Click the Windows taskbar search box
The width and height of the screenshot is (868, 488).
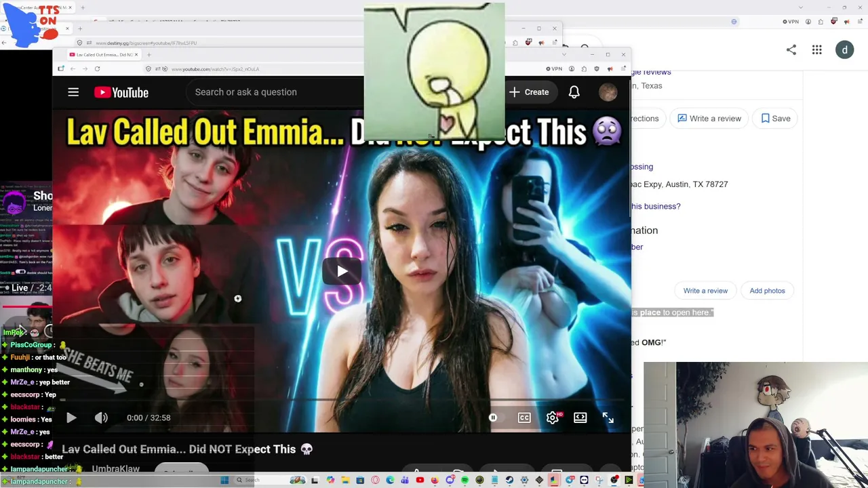tap(269, 480)
